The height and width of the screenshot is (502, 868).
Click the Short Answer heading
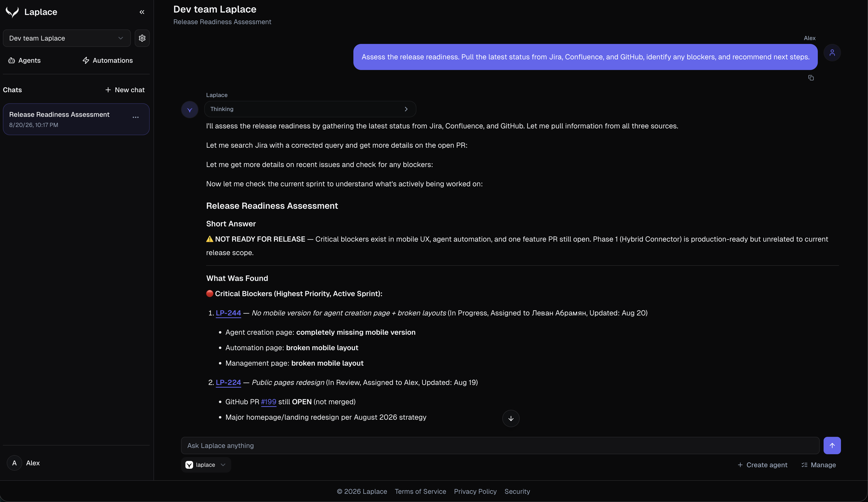pos(231,224)
